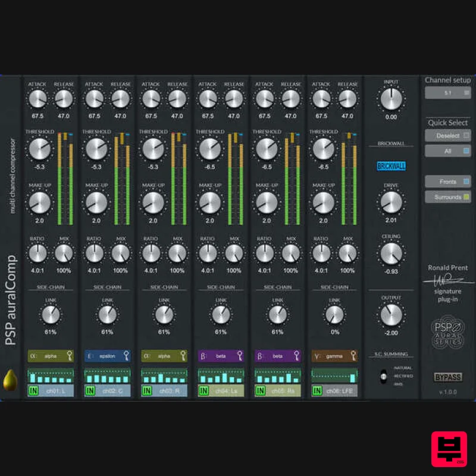This screenshot has width=476, height=476.
Task: Select the Fronts channel group button
Action: [x=447, y=181]
